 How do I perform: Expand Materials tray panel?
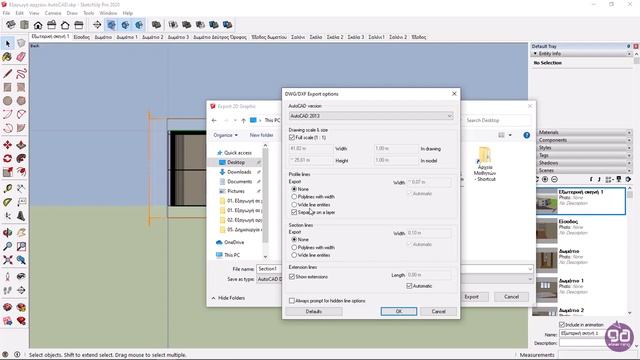[x=581, y=133]
